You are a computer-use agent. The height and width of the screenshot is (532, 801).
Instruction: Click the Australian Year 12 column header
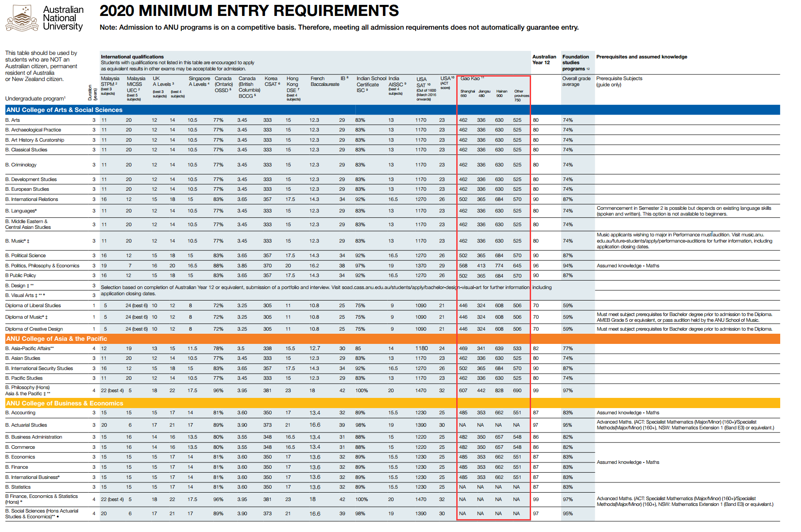point(544,59)
